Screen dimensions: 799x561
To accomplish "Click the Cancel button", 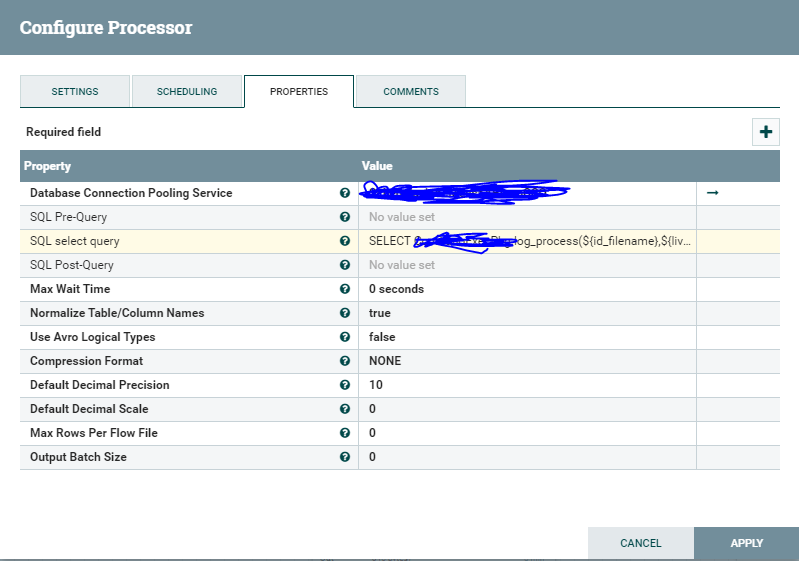I will click(x=641, y=543).
